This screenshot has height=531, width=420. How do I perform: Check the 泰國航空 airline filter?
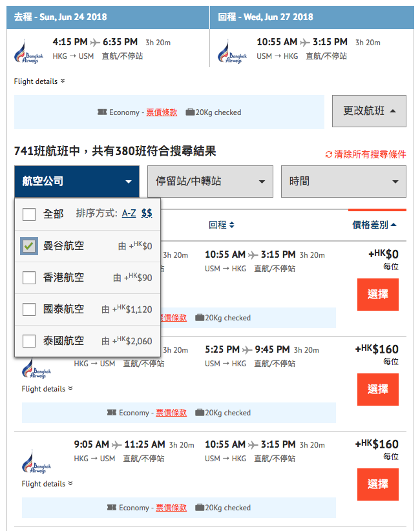pyautogui.click(x=29, y=341)
